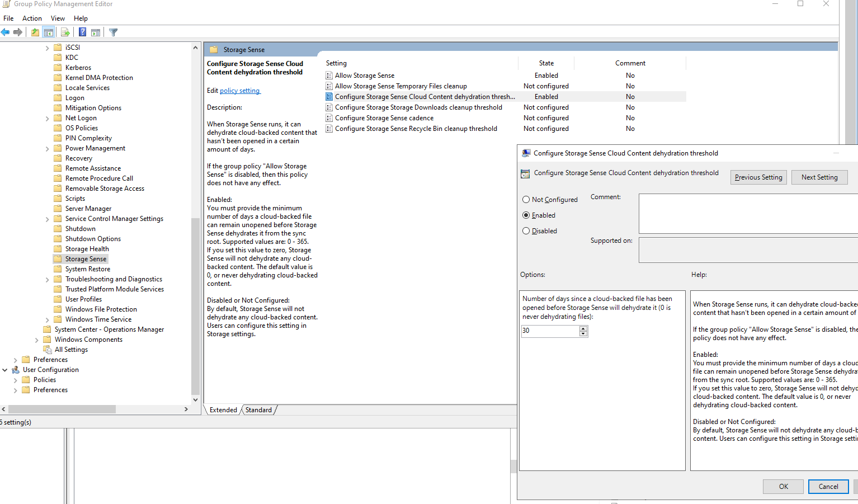Select Trusted Platform Module Services item

[x=115, y=289]
